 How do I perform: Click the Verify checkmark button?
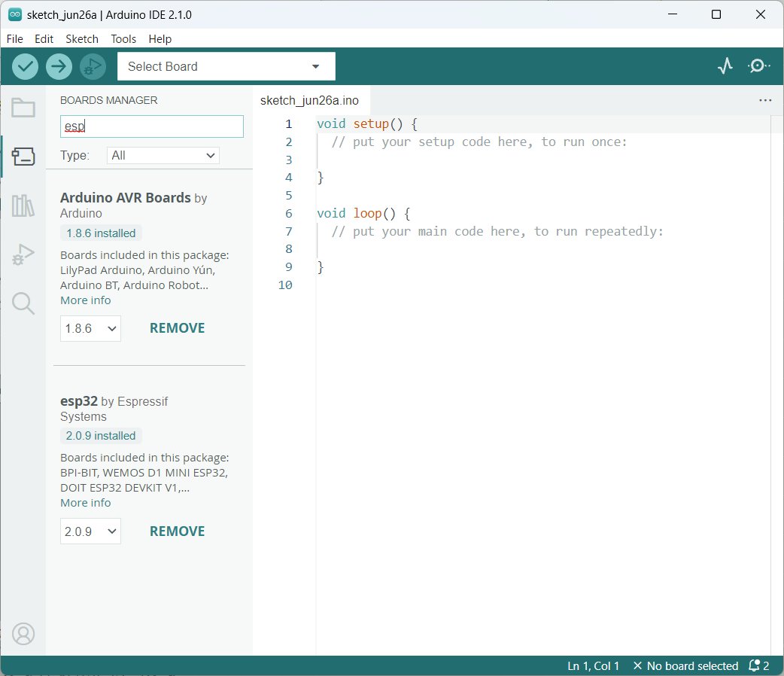(25, 66)
